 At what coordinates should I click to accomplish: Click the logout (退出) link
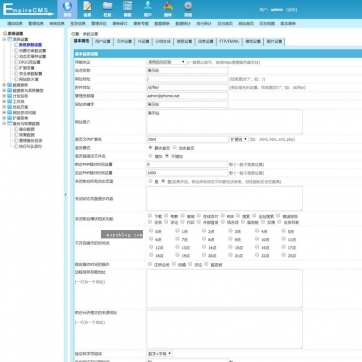[x=292, y=10]
